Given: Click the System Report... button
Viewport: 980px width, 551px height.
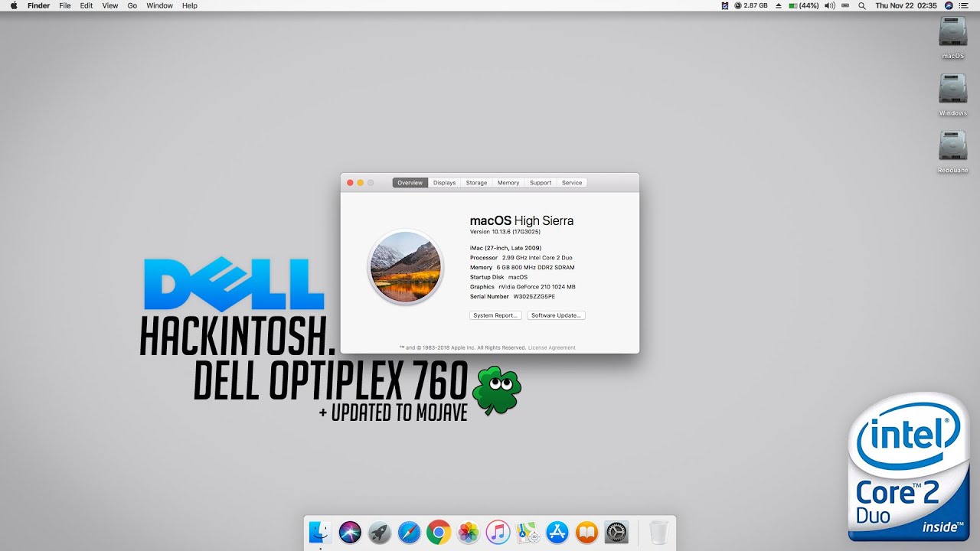Looking at the screenshot, I should coord(495,315).
